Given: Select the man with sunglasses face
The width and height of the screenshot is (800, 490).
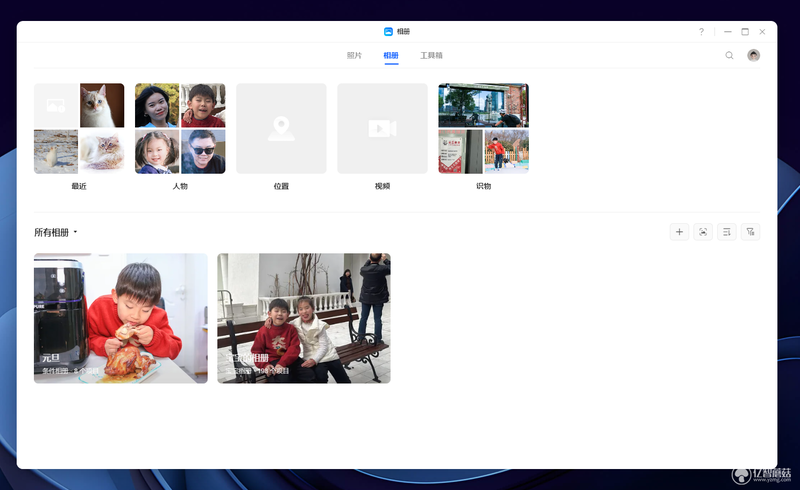Looking at the screenshot, I should (x=203, y=152).
